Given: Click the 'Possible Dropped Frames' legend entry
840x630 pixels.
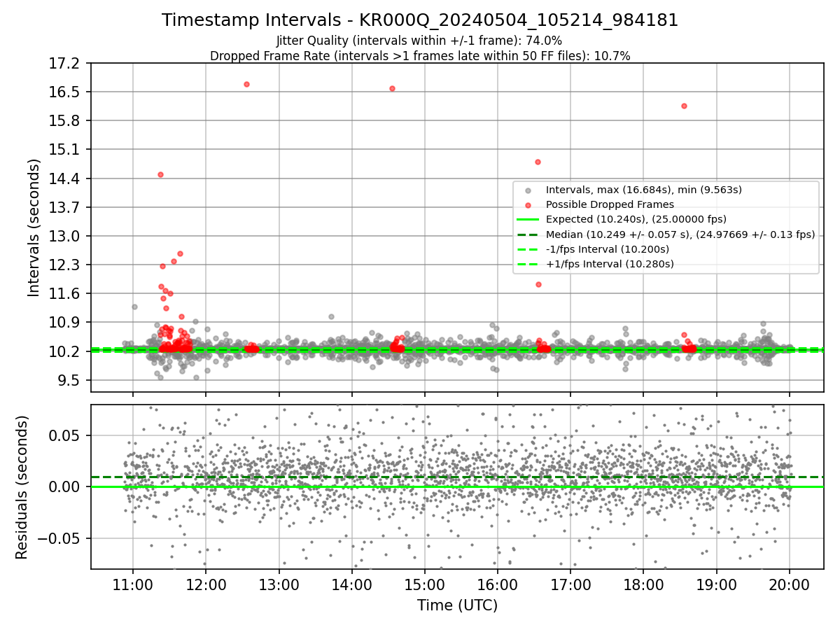Looking at the screenshot, I should 609,204.
